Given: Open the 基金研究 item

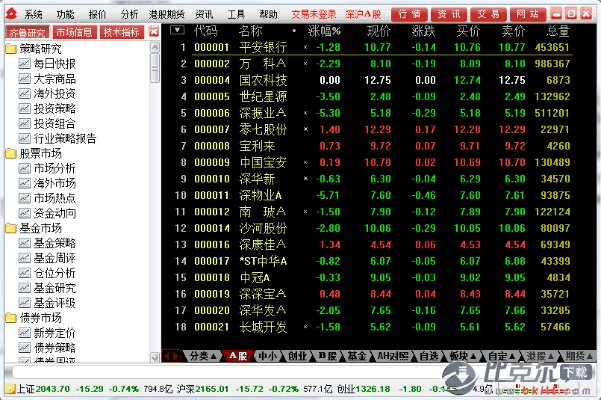Looking at the screenshot, I should [x=47, y=288].
